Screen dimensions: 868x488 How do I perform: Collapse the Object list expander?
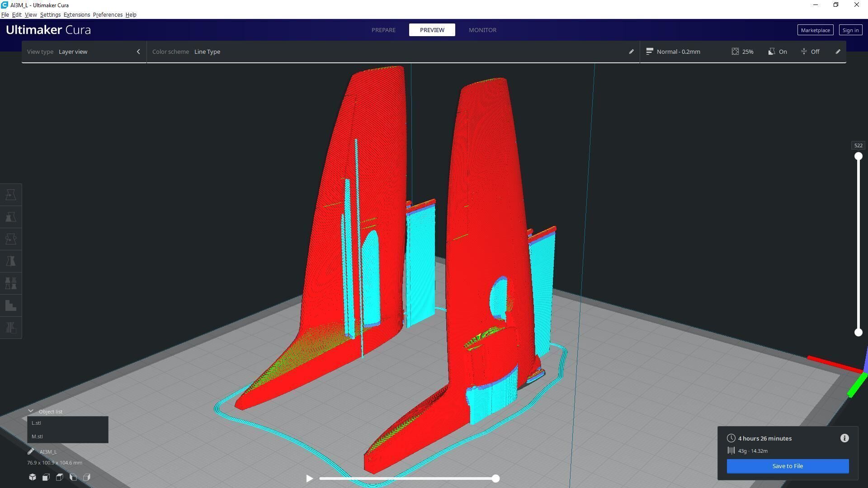(x=31, y=411)
